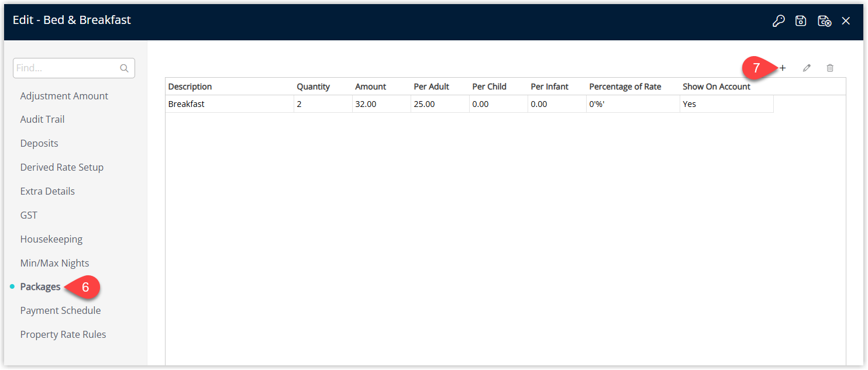Viewport: 868px width, 370px height.
Task: Open Payment Schedule section
Action: click(60, 310)
